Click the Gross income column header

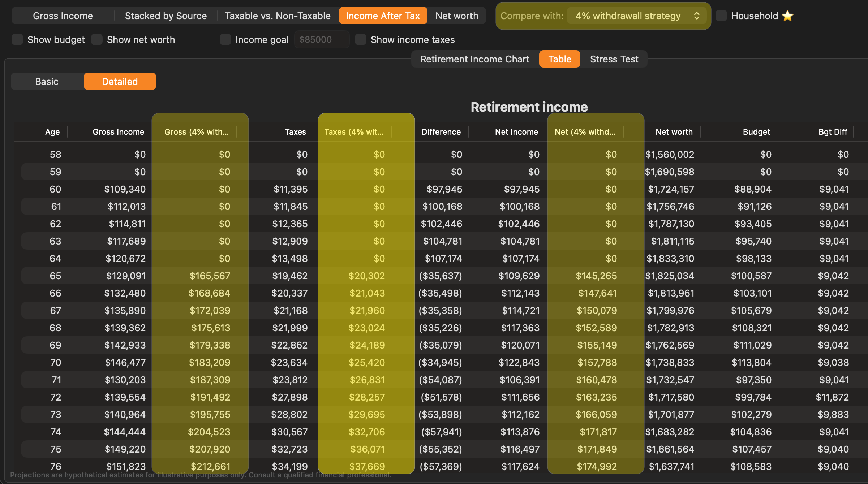118,132
